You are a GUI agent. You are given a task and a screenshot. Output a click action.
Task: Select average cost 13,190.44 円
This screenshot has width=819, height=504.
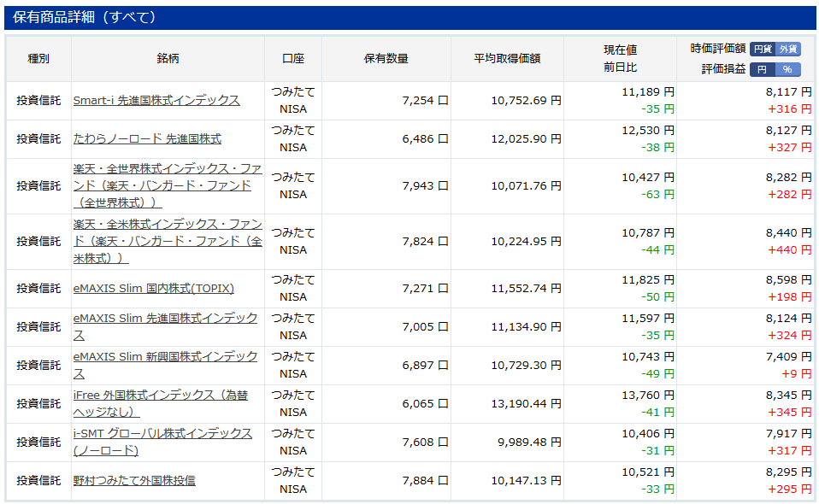[526, 403]
